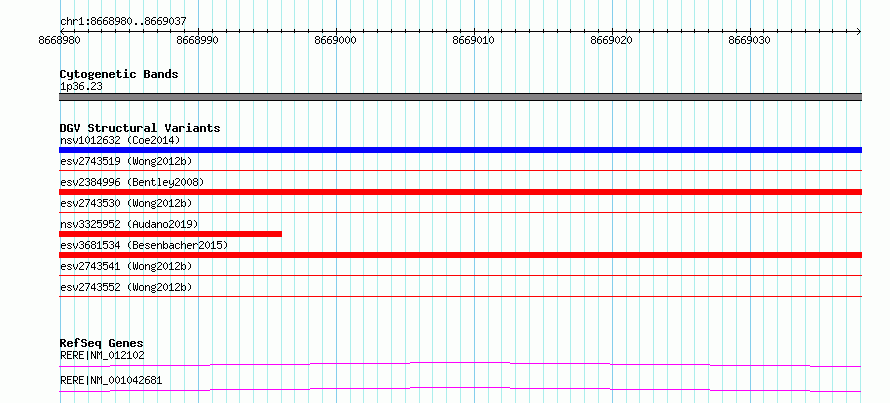Click ruler position 8668980

pyautogui.click(x=59, y=40)
